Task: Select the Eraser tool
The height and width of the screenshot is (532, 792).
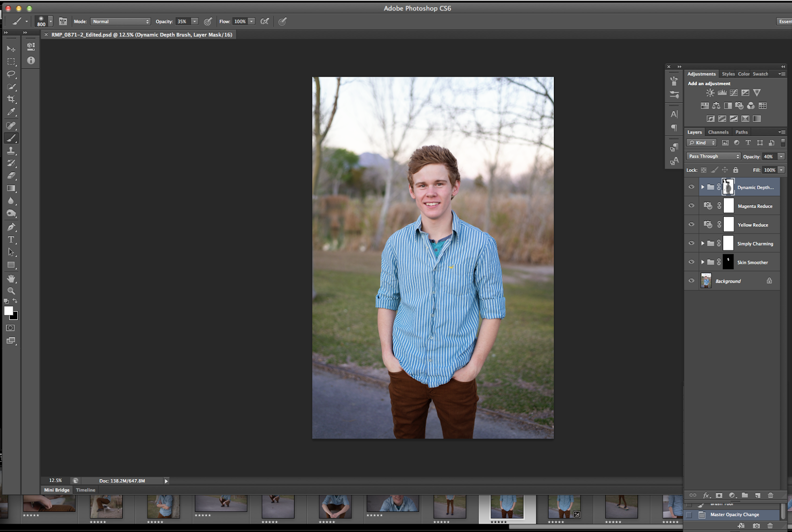Action: pyautogui.click(x=11, y=176)
